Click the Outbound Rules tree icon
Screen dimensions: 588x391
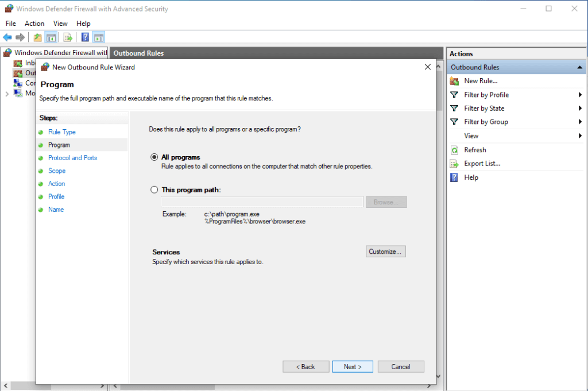[x=18, y=73]
